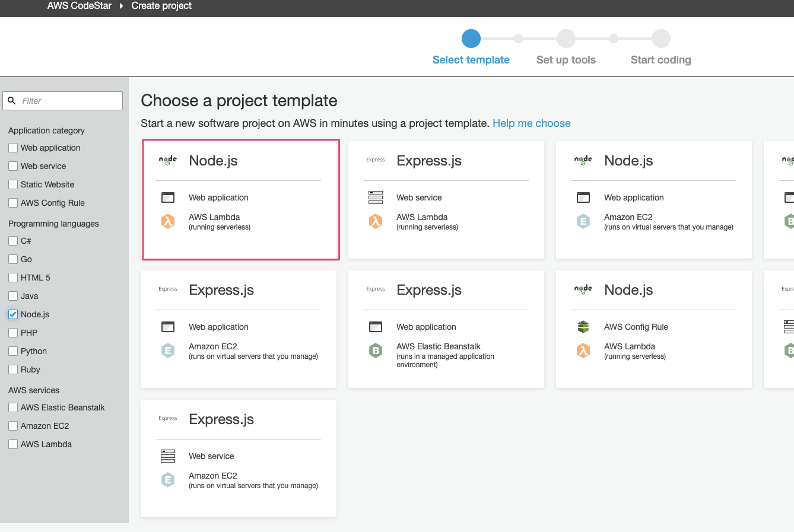Click the web application window icon on the Node.js Lambda card
The width and height of the screenshot is (794, 532).
(x=168, y=197)
